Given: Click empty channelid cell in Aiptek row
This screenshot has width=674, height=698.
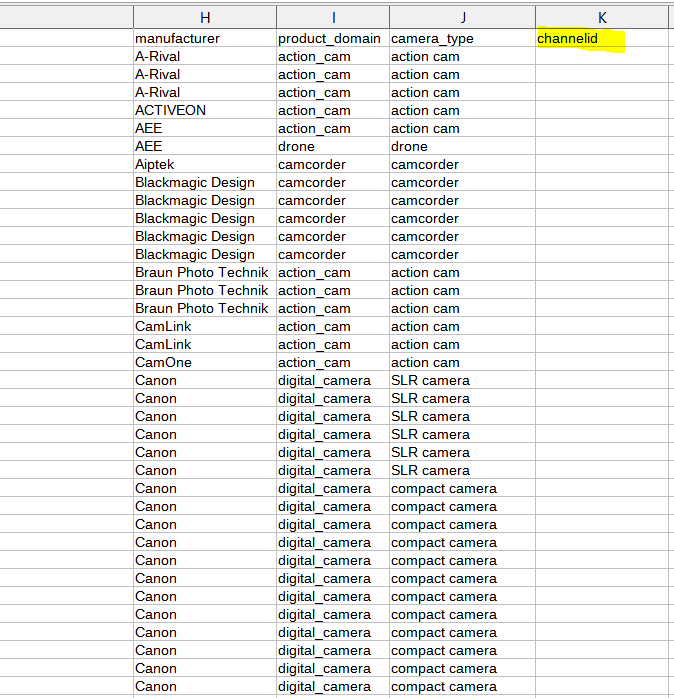Looking at the screenshot, I should point(602,164).
